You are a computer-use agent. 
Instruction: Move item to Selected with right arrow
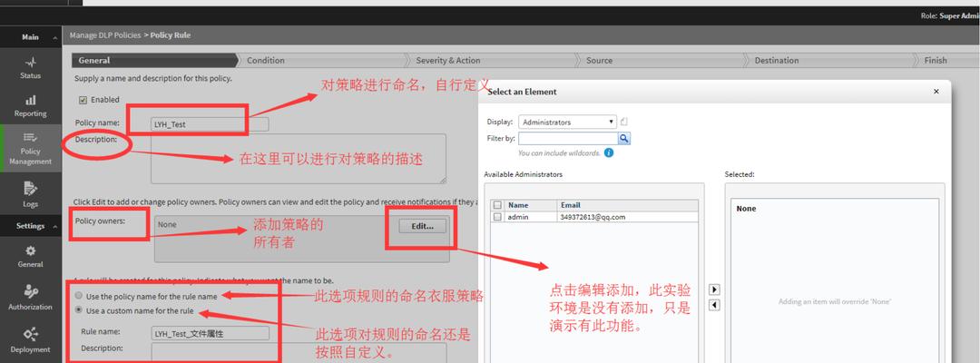714,289
